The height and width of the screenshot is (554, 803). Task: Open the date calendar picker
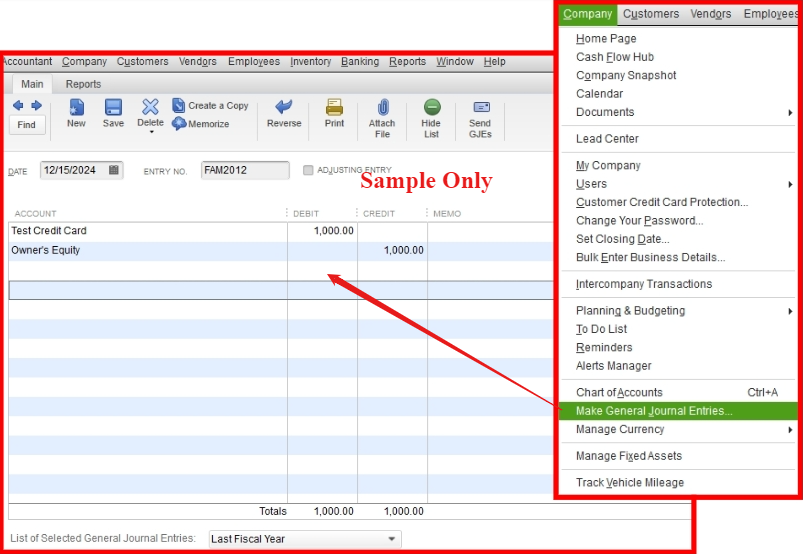point(114,169)
